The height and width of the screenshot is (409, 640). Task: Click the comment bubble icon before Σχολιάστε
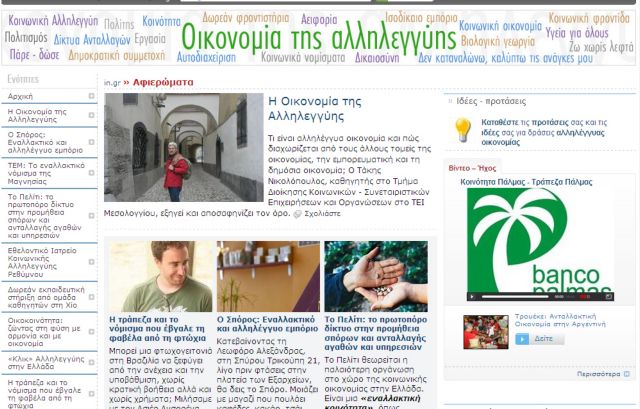(x=298, y=214)
